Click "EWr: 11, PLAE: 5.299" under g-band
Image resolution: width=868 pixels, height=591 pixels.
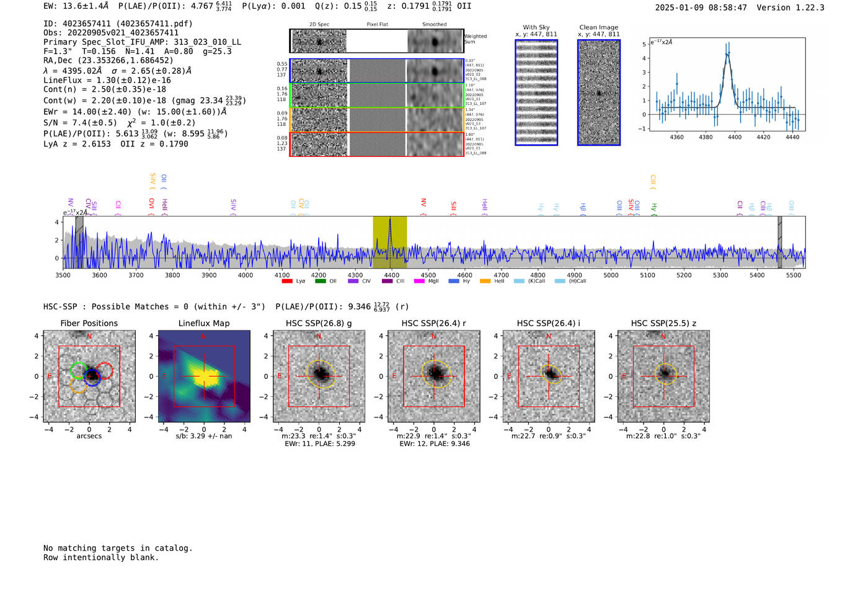(320, 444)
